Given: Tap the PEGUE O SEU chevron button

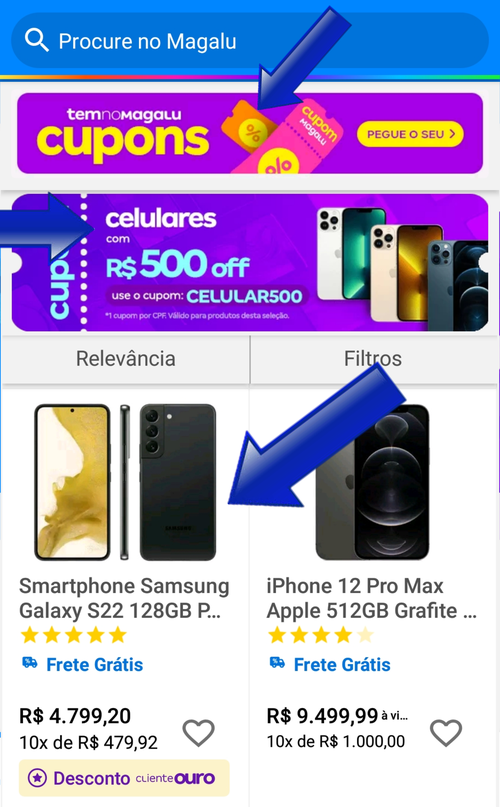Looking at the screenshot, I should click(x=410, y=134).
